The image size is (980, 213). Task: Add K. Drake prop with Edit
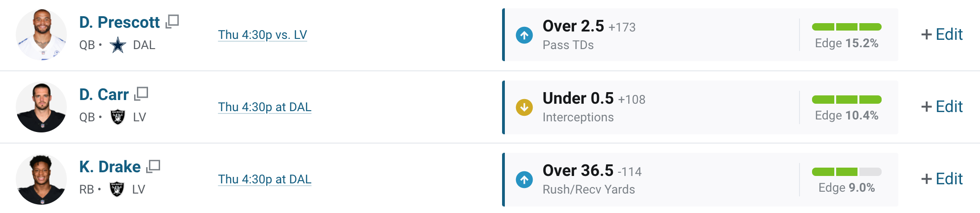coord(942,179)
